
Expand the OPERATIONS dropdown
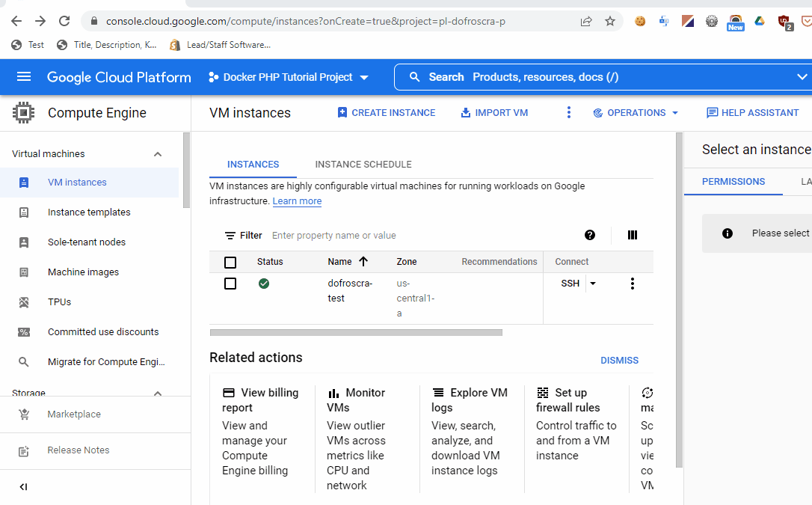(x=636, y=113)
